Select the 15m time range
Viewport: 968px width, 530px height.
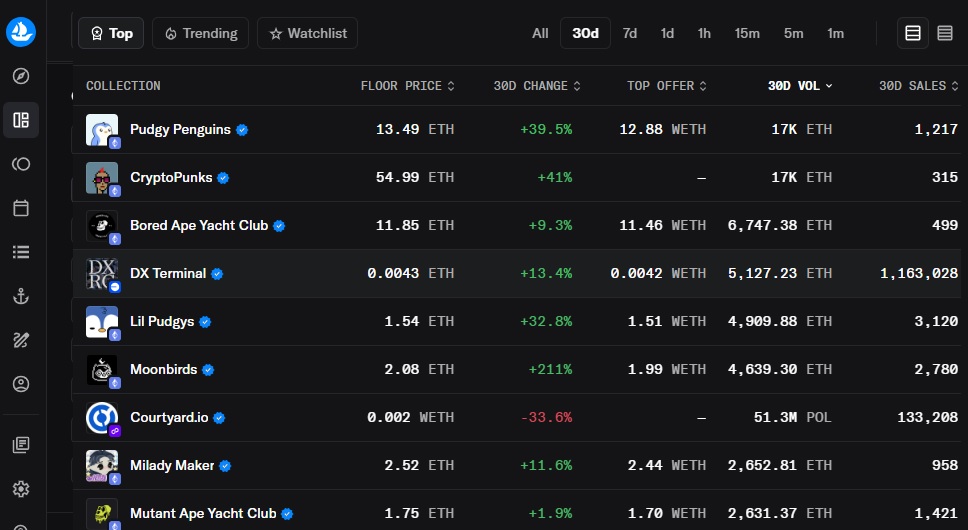tap(747, 33)
